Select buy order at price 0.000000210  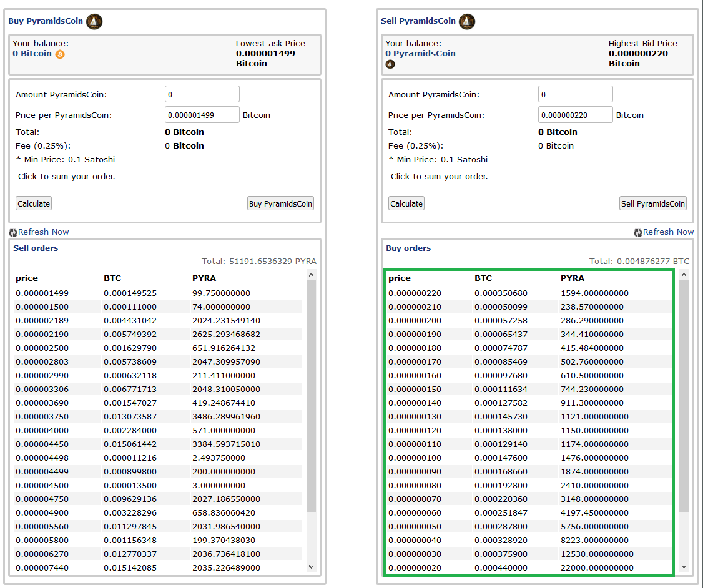529,307
